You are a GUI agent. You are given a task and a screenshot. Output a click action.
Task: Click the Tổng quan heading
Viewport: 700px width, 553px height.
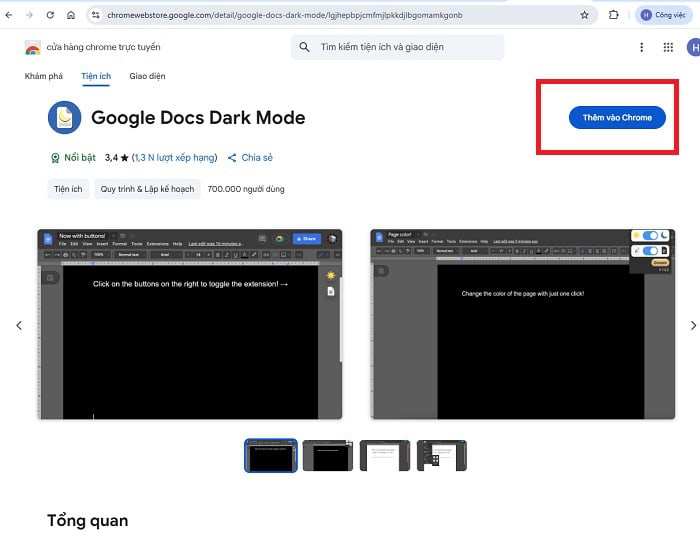(88, 521)
